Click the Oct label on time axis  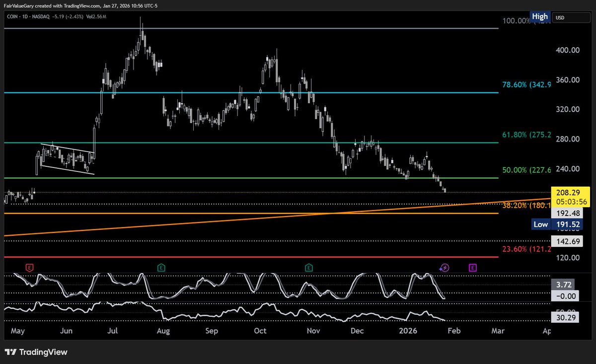click(x=260, y=331)
